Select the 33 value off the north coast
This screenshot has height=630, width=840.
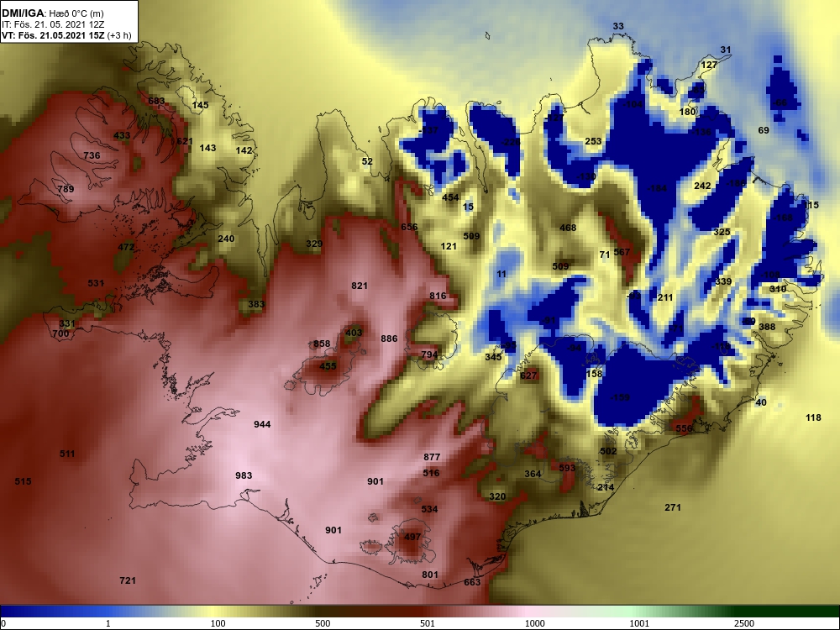pyautogui.click(x=618, y=26)
